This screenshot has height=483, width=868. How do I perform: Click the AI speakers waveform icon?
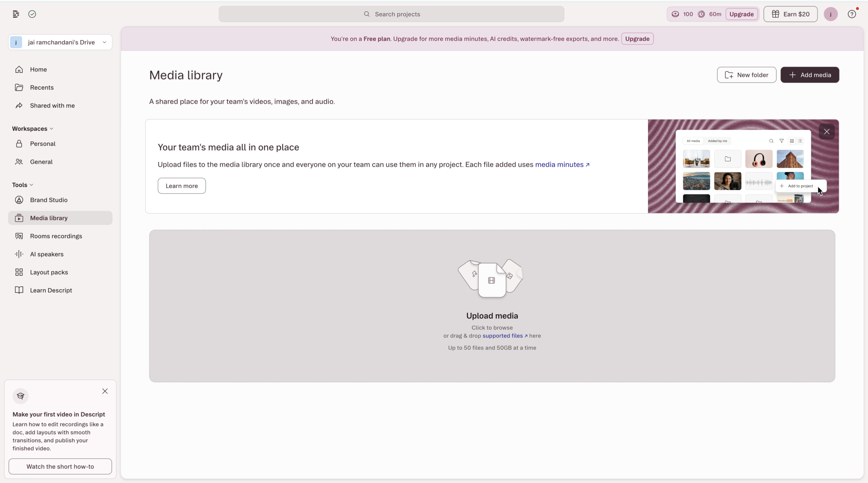(19, 254)
